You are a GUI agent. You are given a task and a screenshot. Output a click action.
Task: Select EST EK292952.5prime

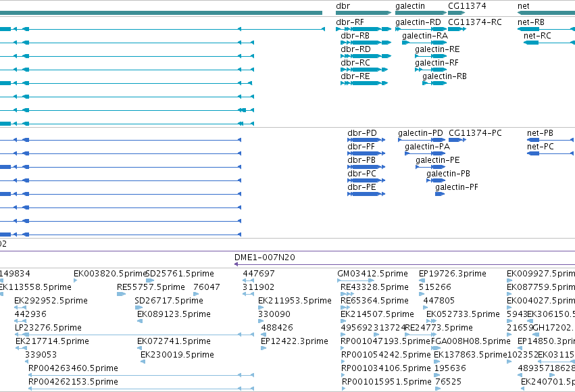pos(51,301)
